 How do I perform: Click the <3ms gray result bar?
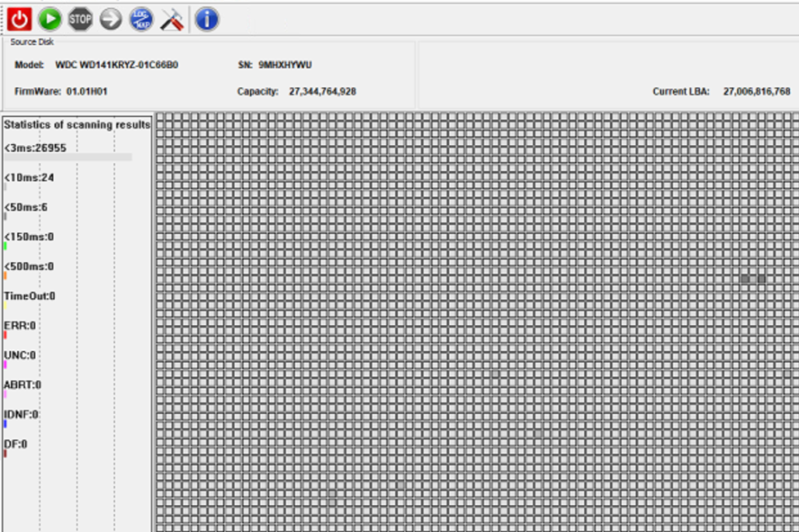tap(67, 157)
